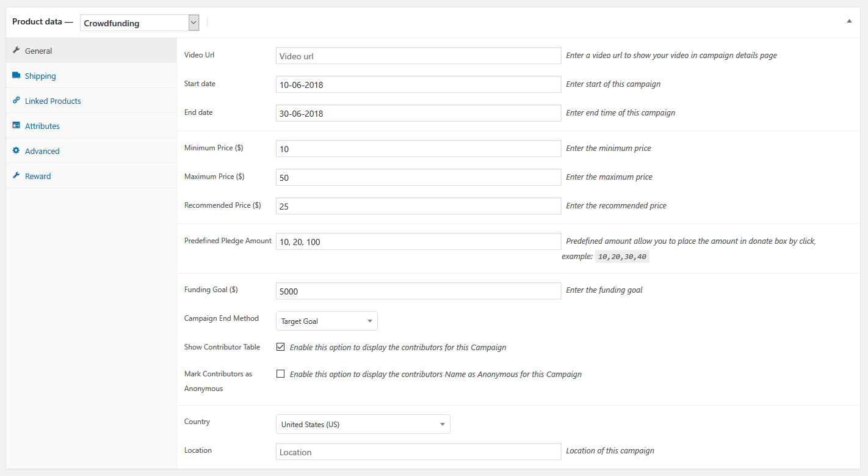The image size is (868, 476).
Task: Open the Advanced settings section
Action: click(x=42, y=150)
